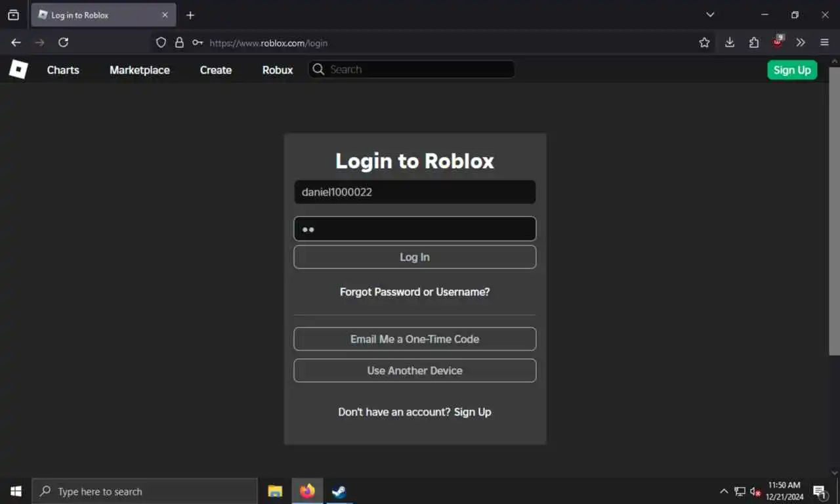
Task: Choose Email Me a One-Time Code
Action: coord(415,339)
